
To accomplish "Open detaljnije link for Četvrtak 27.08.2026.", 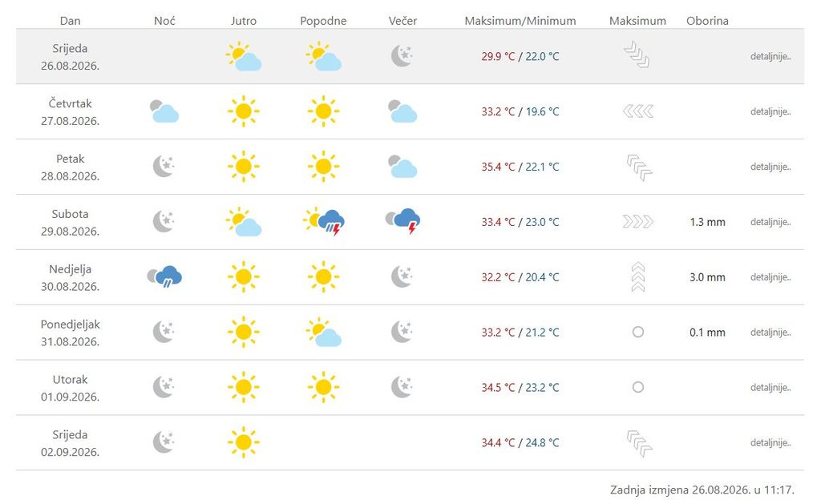I will (x=770, y=111).
